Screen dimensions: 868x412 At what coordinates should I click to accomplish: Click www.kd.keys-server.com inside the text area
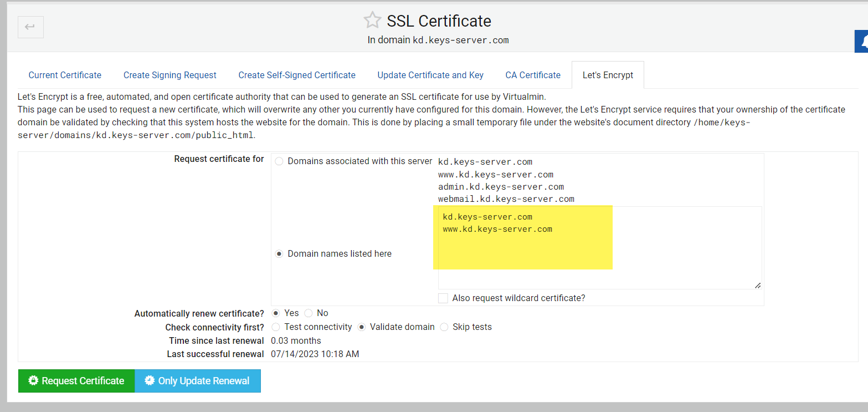[x=497, y=229]
